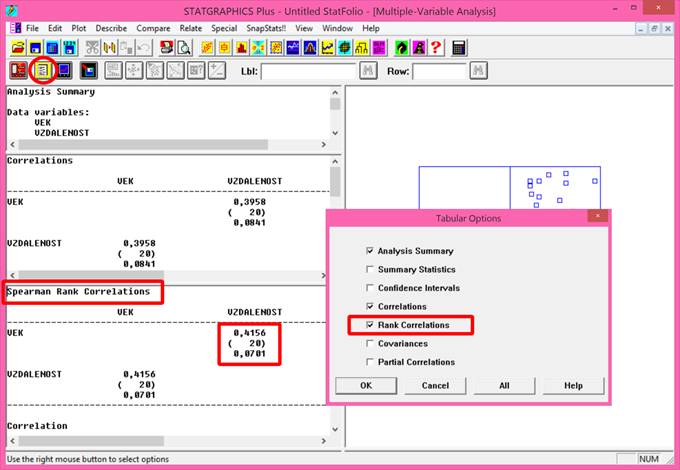Click the Save Results icon
Viewport: 680px width, 470px height.
(x=89, y=71)
